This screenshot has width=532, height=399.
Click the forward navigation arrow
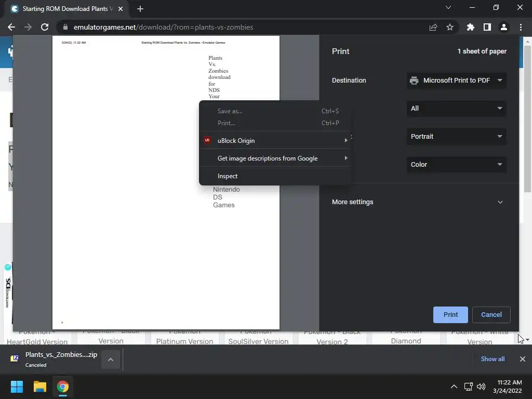[x=28, y=27]
